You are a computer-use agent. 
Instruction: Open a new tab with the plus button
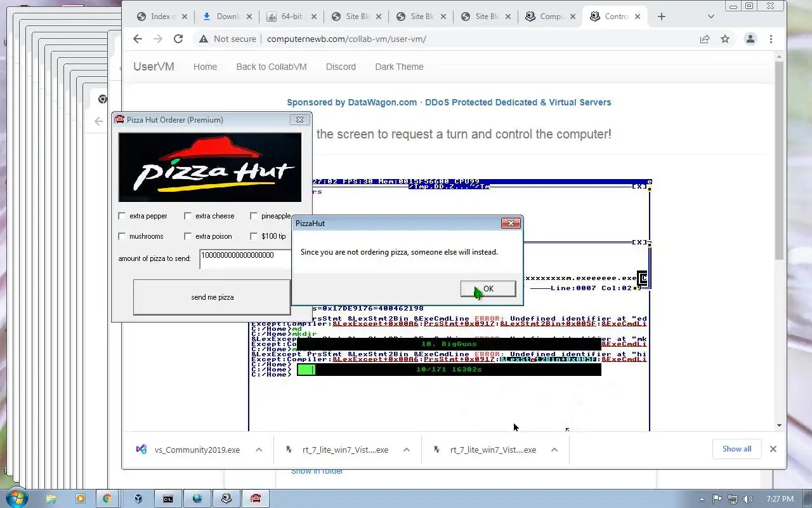[662, 17]
